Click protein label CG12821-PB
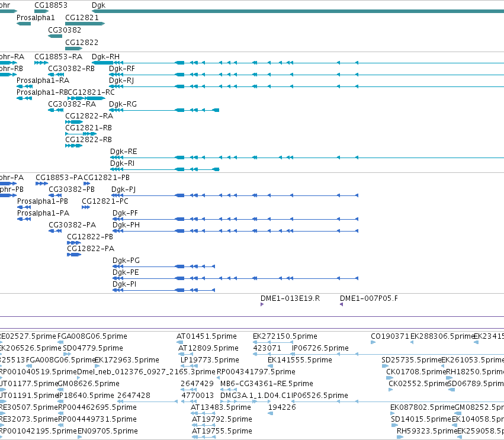 coord(107,178)
